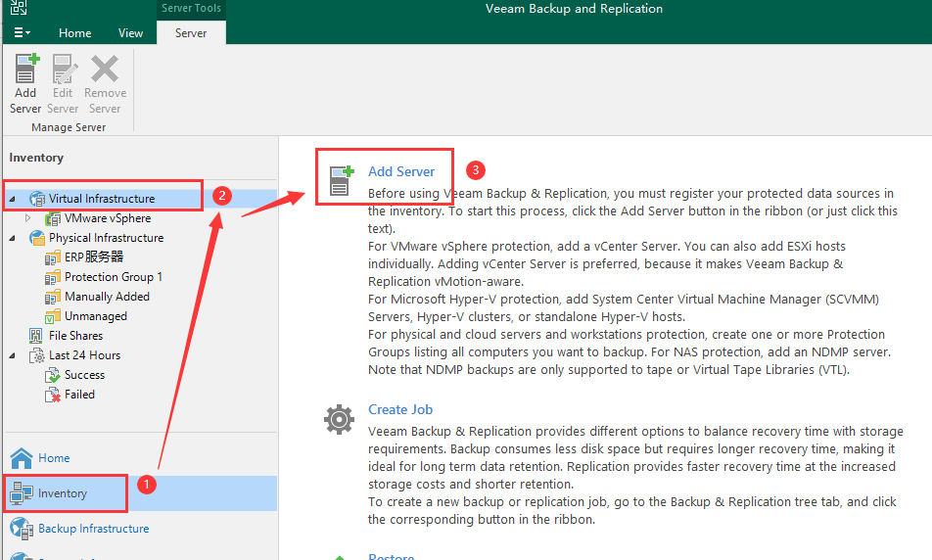Click the Home house icon in navigation pane
The width and height of the screenshot is (932, 560).
(22, 458)
